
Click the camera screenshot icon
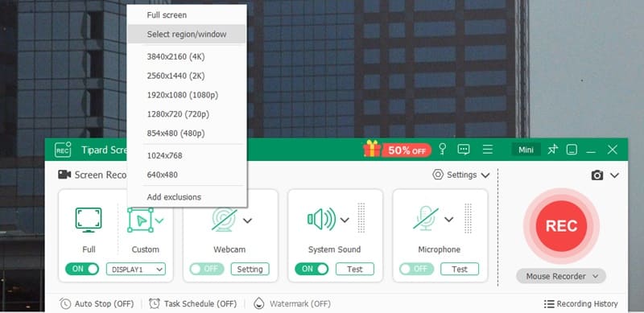597,175
